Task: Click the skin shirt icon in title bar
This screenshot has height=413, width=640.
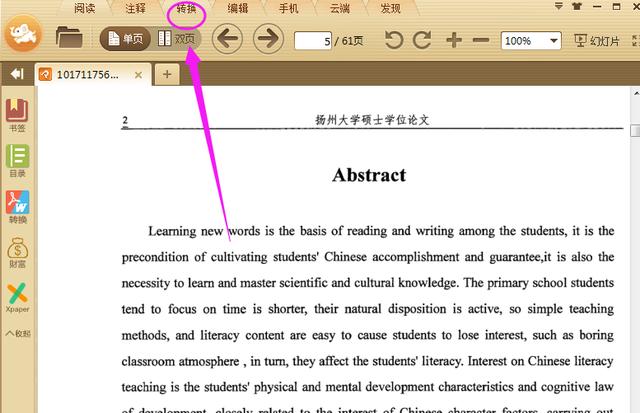Action: 577,6
